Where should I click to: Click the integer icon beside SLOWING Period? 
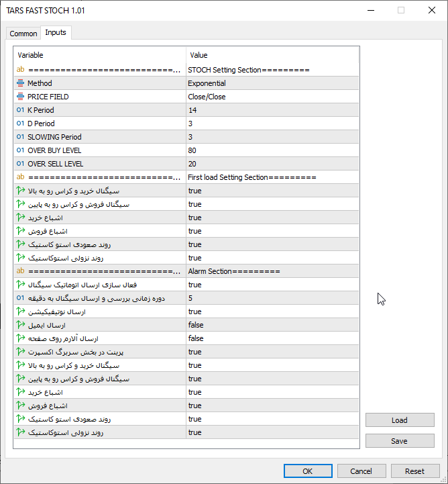point(20,137)
